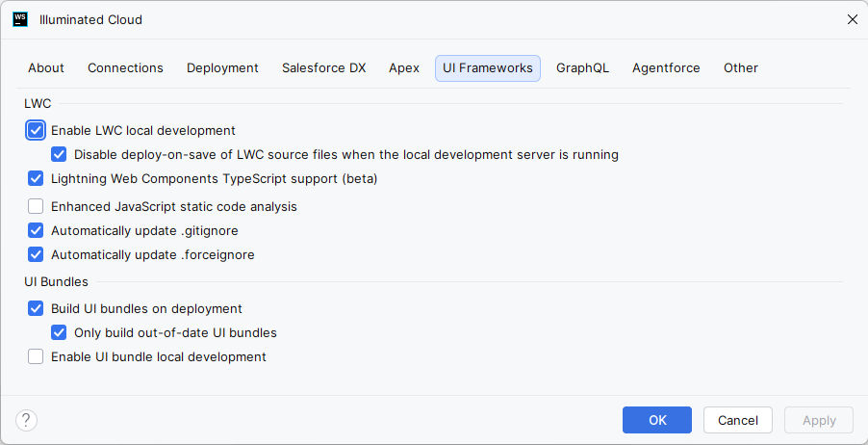Open the Apex tab
The height and width of the screenshot is (445, 868).
[404, 68]
